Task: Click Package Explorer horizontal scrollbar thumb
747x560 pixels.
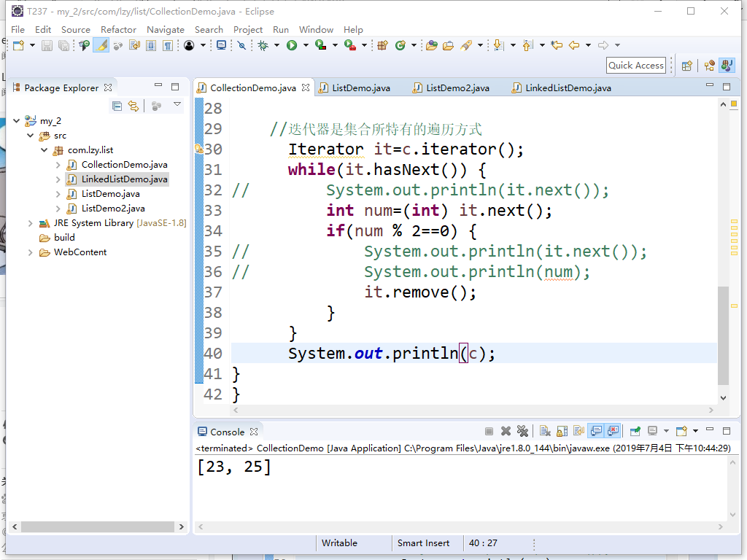Action: [98, 526]
